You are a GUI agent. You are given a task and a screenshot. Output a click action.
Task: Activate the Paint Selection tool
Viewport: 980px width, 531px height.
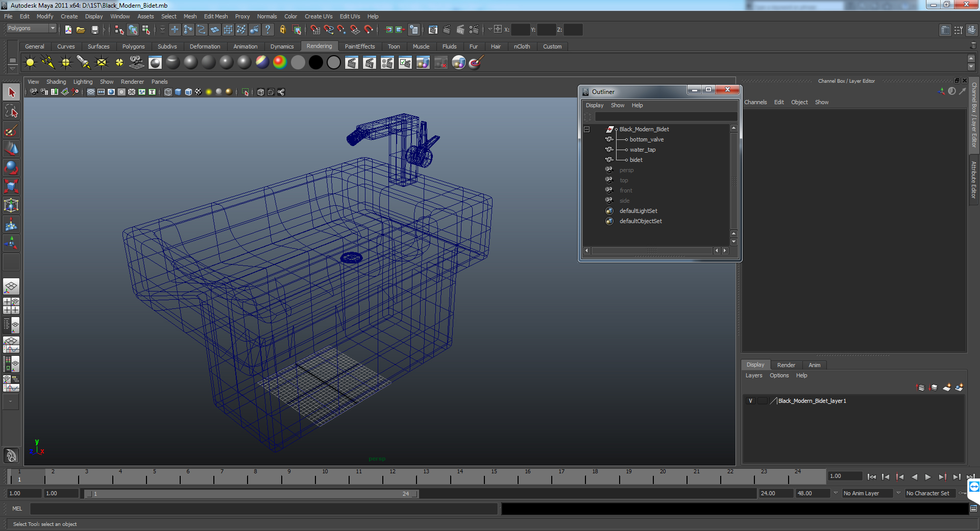pyautogui.click(x=11, y=130)
